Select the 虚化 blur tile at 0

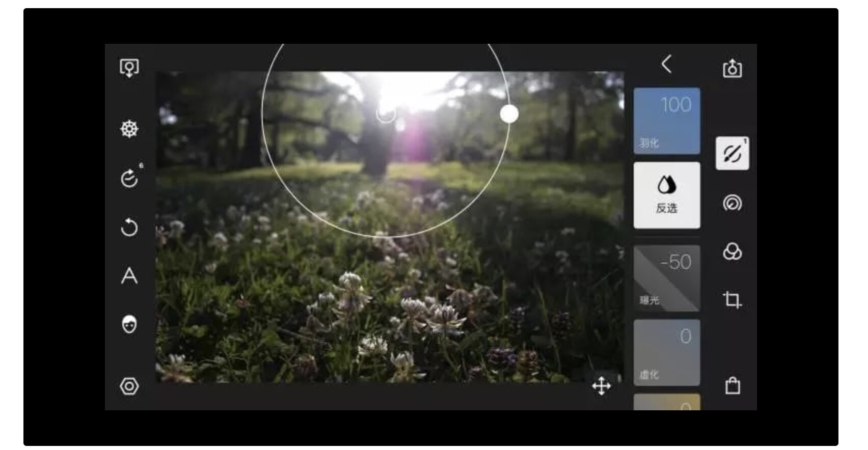pyautogui.click(x=667, y=353)
